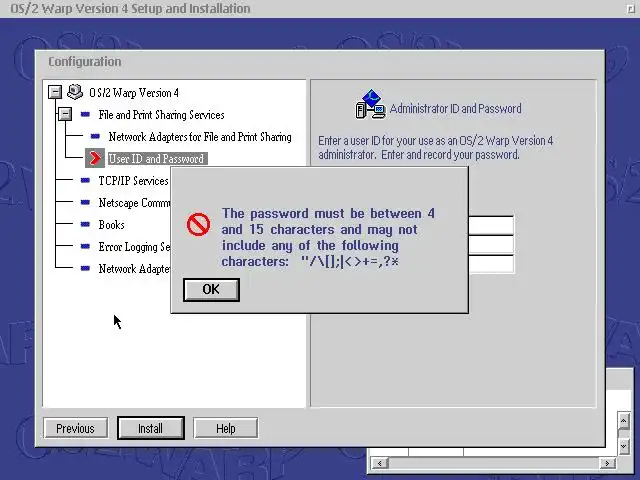Collapse File and Print Sharing Services node
The width and height of the screenshot is (640, 480).
click(x=65, y=114)
